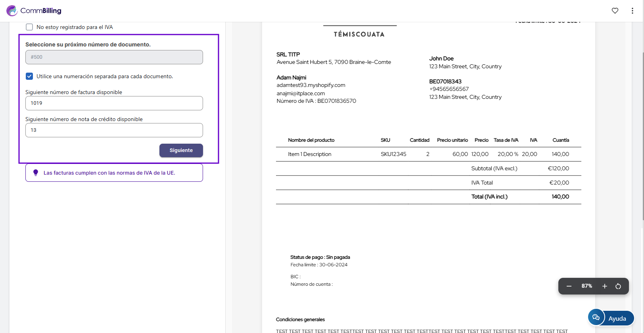This screenshot has height=333, width=644.
Task: Click the lightbulb icon in info banner
Action: pyautogui.click(x=36, y=173)
